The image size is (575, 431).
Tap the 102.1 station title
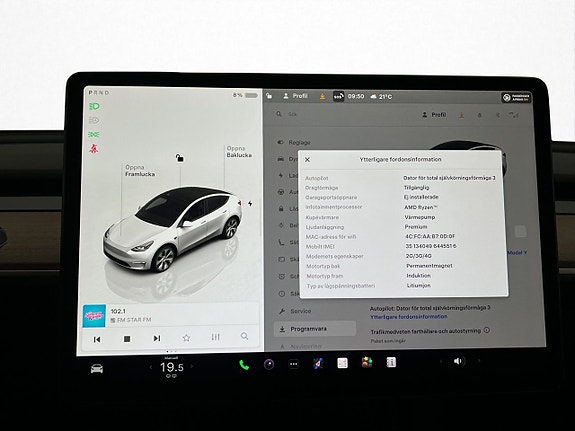click(x=118, y=311)
